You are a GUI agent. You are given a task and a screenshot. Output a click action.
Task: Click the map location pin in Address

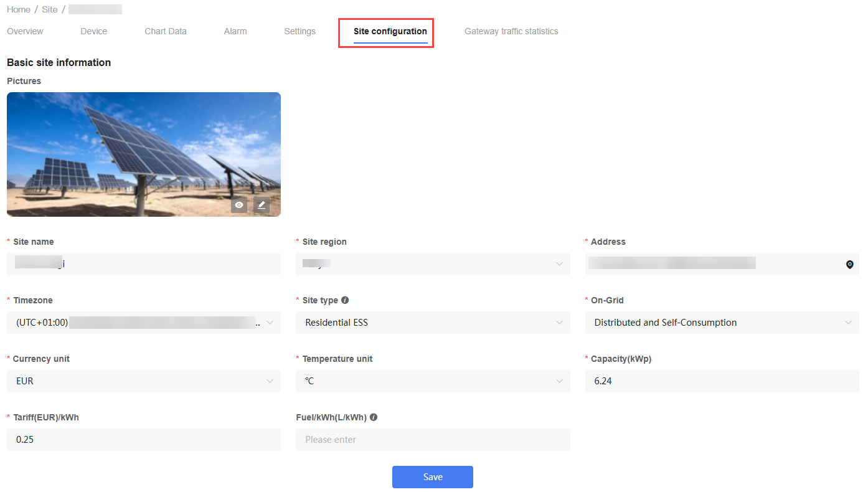[849, 265]
